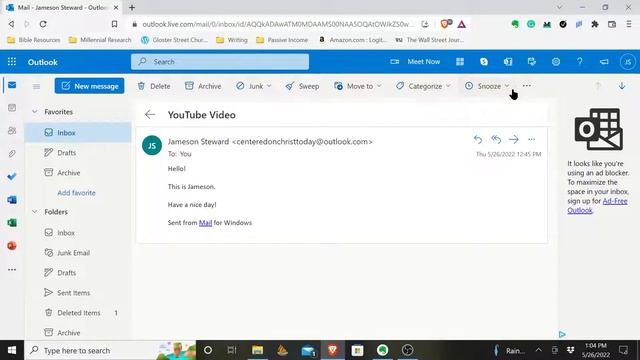
Task: Open the People module in left rail
Action: 12,131
